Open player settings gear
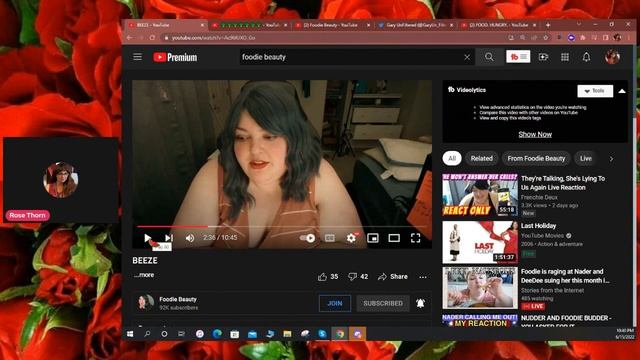The height and width of the screenshot is (360, 640). pyautogui.click(x=351, y=238)
